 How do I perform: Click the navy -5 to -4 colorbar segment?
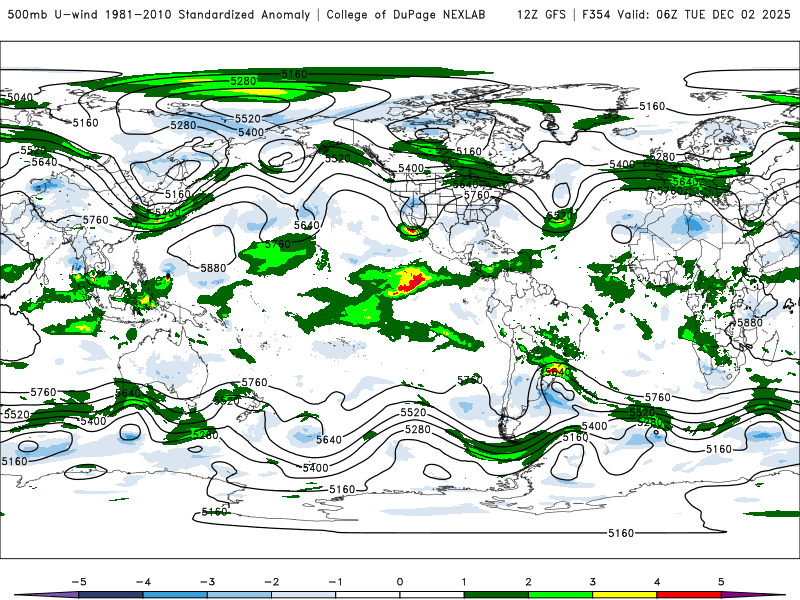(x=111, y=595)
